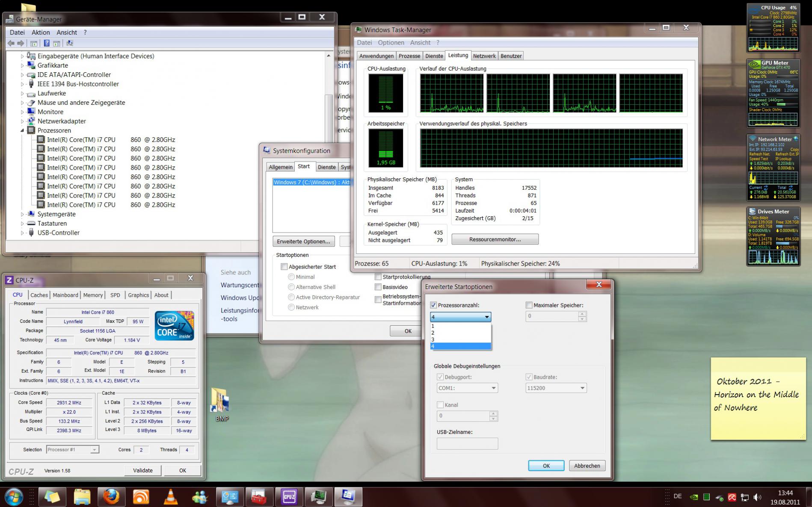Image resolution: width=812 pixels, height=507 pixels.
Task: Click OK in the CPU-Z window
Action: click(183, 470)
